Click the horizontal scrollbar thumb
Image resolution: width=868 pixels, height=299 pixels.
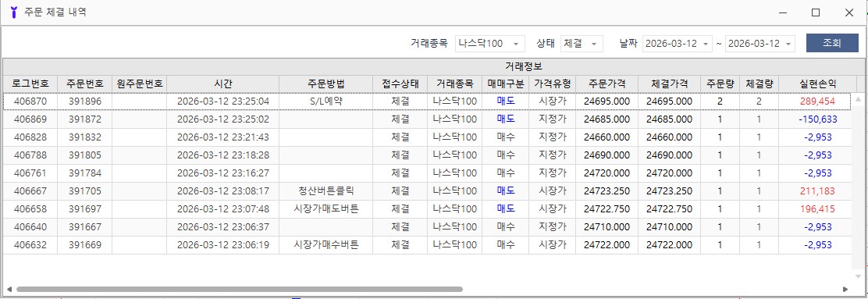pyautogui.click(x=239, y=289)
